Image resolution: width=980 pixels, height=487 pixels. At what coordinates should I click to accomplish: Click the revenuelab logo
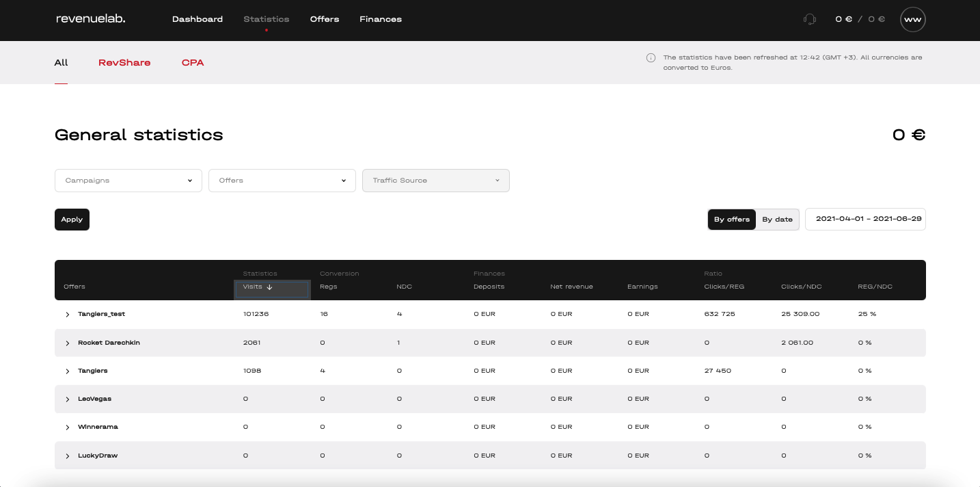[90, 19]
